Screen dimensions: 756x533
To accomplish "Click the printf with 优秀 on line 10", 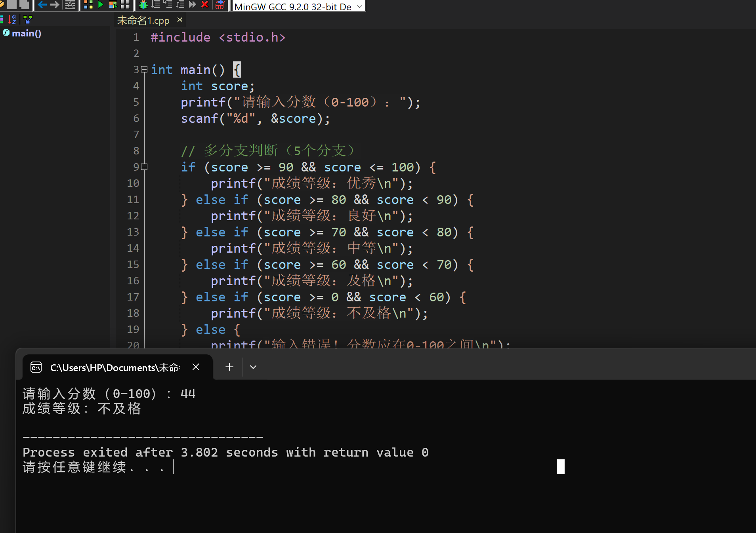I will 312,184.
